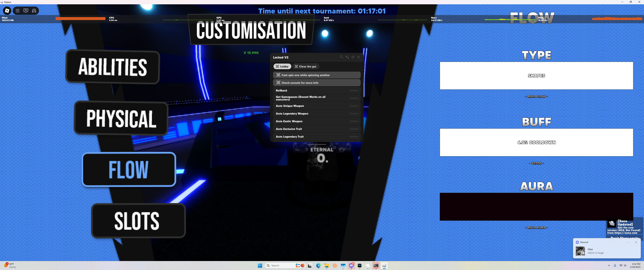644x270 pixels.
Task: Click the Roblox logo menu icon
Action: (x=7, y=10)
